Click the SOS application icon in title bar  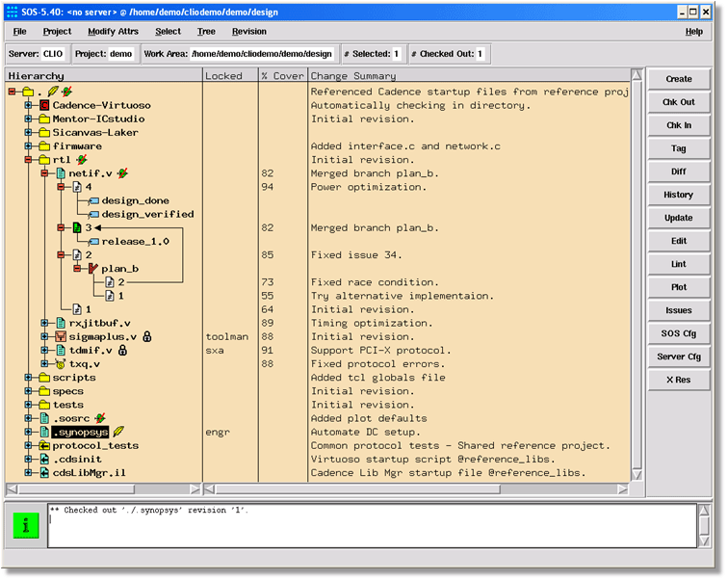pos(13,13)
